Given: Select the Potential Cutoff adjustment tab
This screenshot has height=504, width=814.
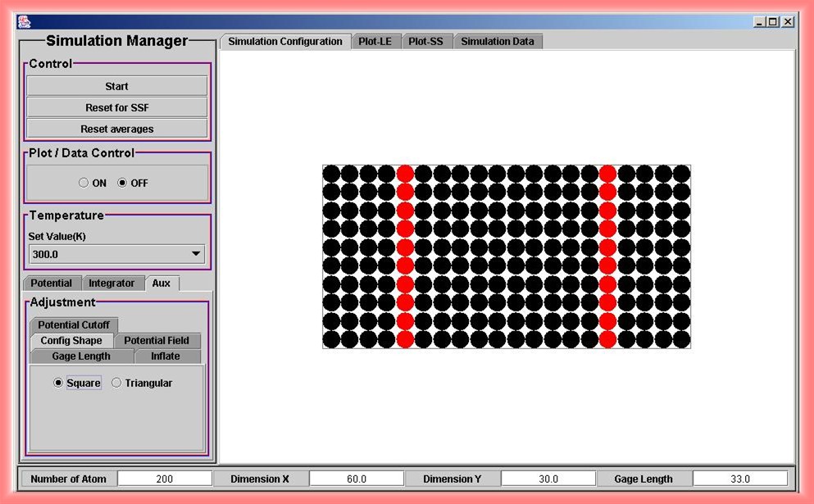Looking at the screenshot, I should click(74, 325).
